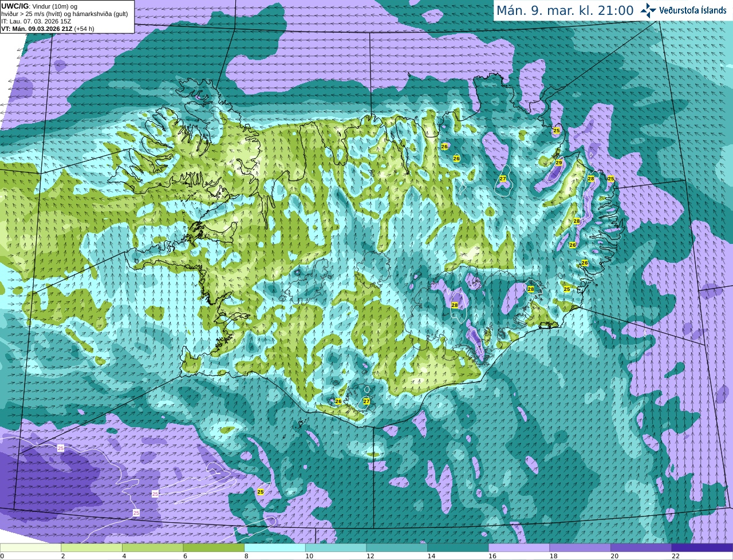Screen dimensions: 733x560
Task: Click the 25 gust marker north of the 29
Action: tap(557, 131)
